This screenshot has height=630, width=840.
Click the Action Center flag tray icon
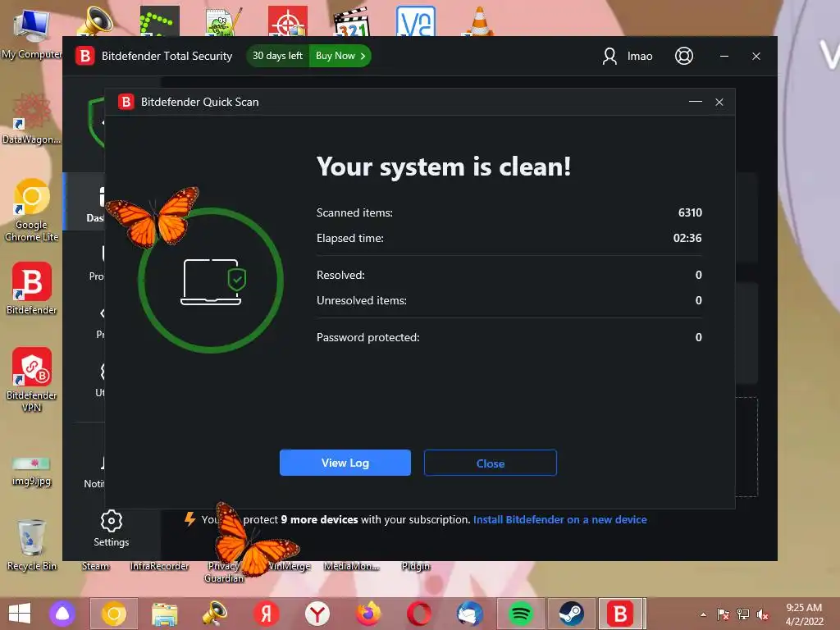click(x=723, y=614)
